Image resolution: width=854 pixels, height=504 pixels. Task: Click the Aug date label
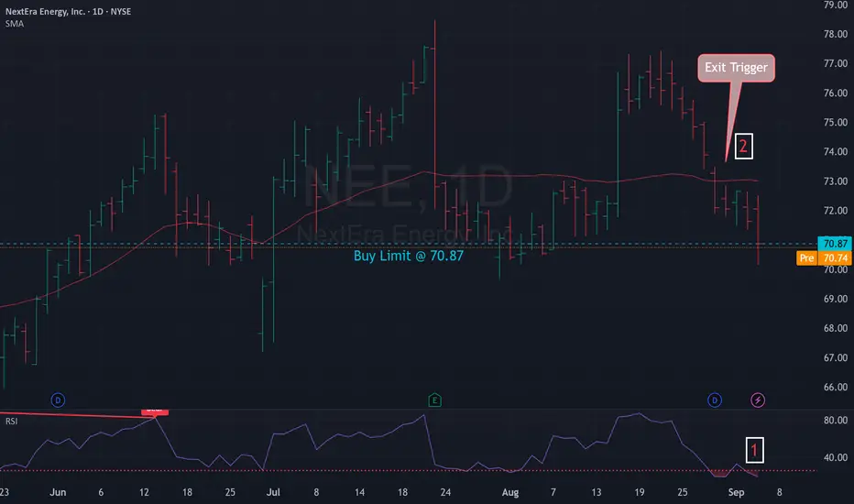click(x=510, y=492)
